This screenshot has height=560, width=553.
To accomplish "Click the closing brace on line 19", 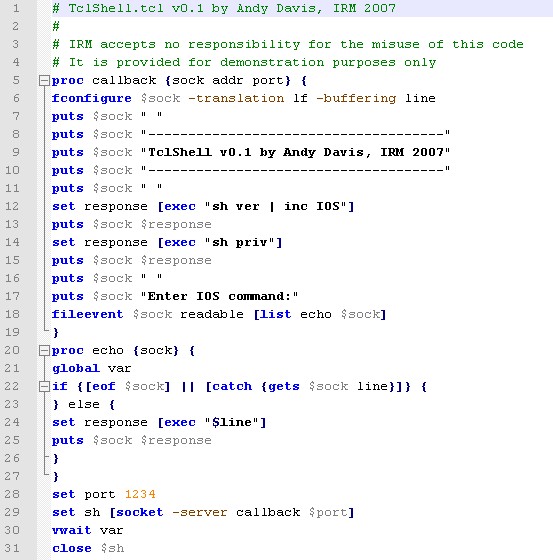I will 56,332.
